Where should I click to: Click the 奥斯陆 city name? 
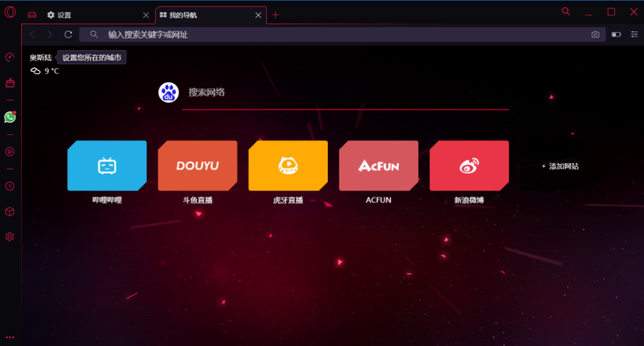[41, 57]
